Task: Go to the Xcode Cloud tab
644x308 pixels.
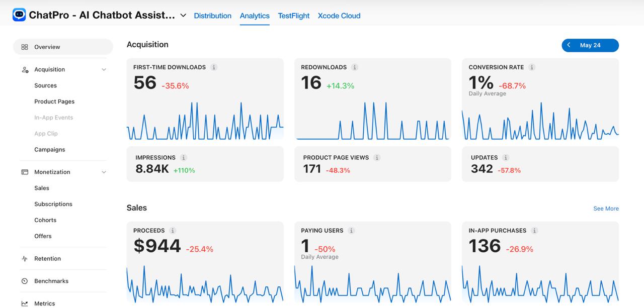Action: point(339,16)
